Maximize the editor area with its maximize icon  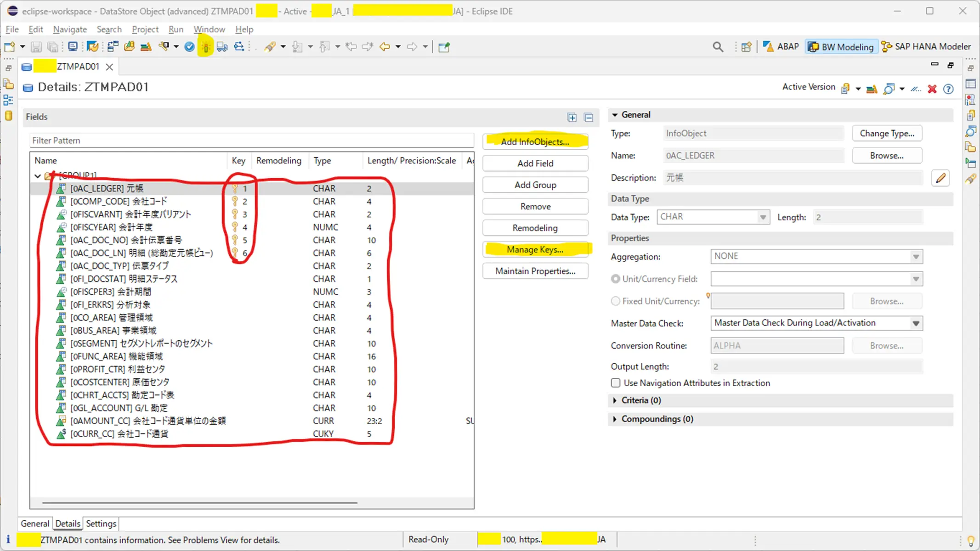click(951, 65)
